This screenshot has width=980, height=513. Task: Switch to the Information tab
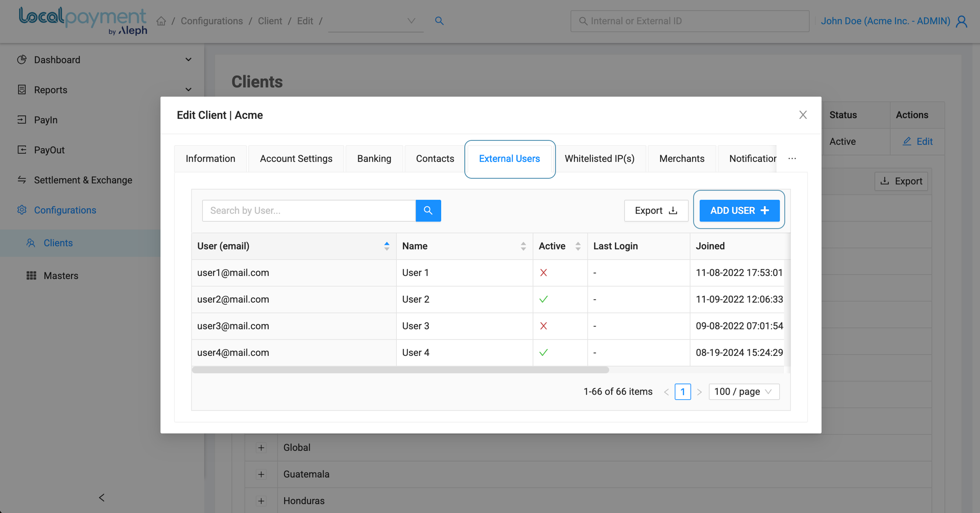coord(211,158)
